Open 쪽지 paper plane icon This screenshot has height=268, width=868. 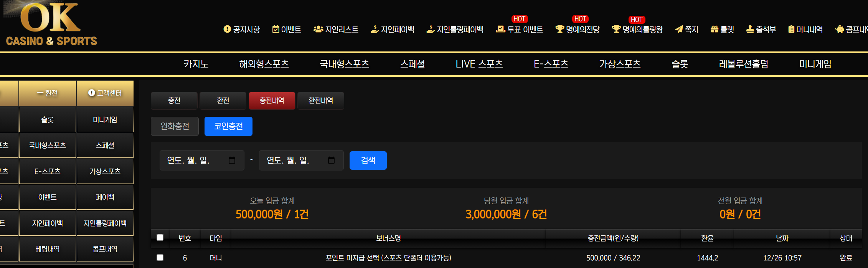click(x=679, y=29)
